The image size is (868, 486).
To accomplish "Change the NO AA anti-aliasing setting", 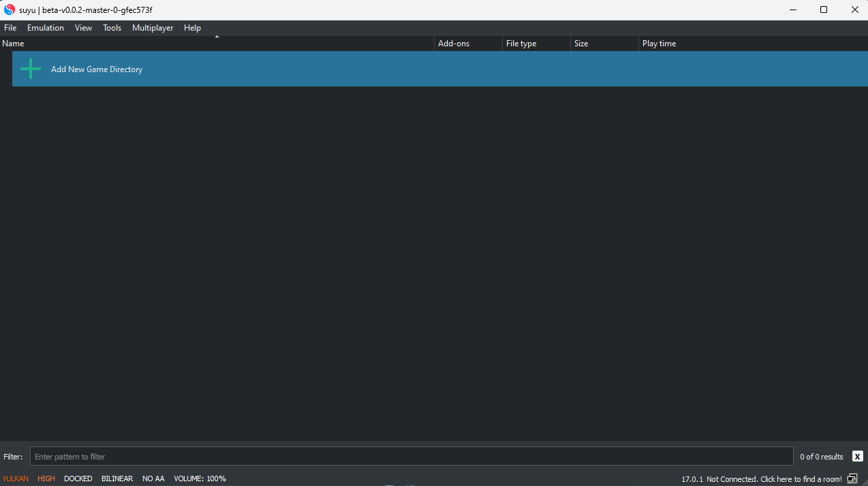I will [153, 479].
